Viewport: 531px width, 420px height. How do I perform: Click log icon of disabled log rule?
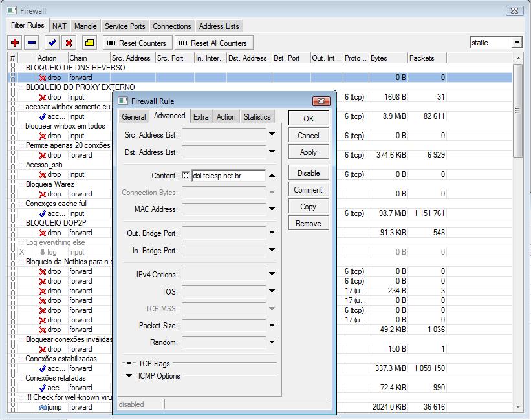click(42, 252)
